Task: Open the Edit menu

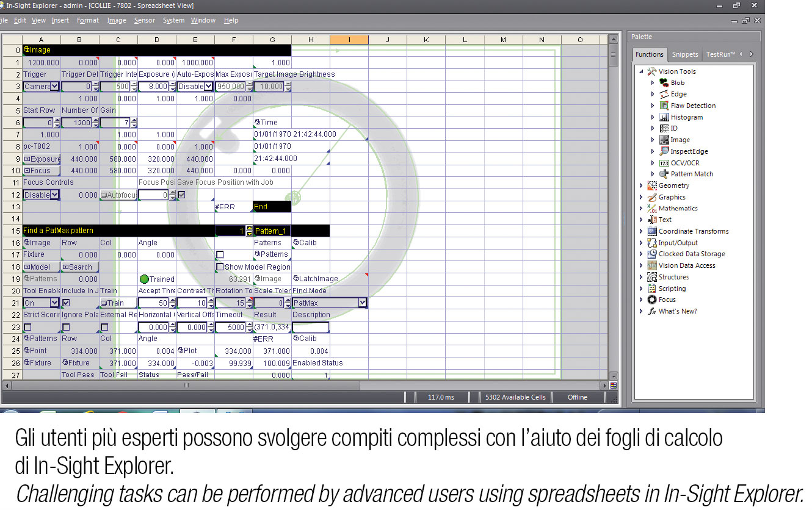Action: [x=20, y=20]
